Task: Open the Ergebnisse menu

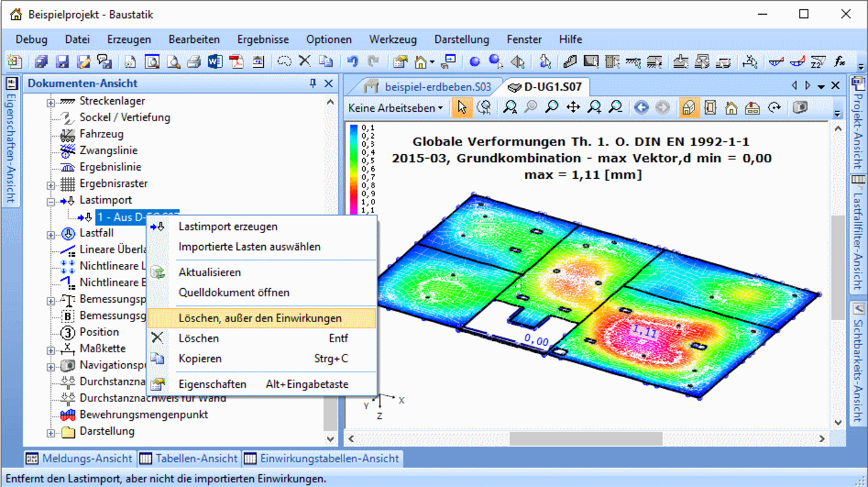Action: (263, 40)
